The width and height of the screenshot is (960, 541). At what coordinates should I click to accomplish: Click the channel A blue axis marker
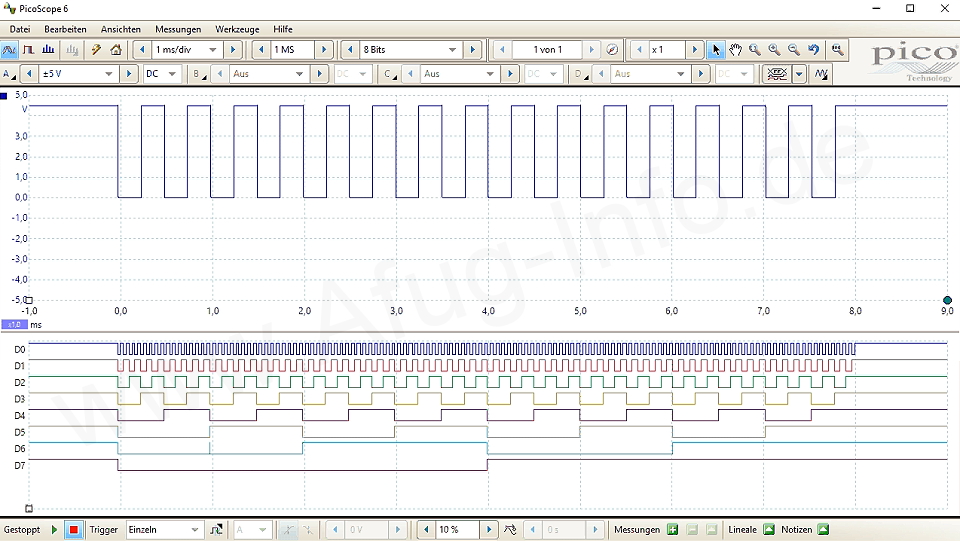click(x=4, y=95)
